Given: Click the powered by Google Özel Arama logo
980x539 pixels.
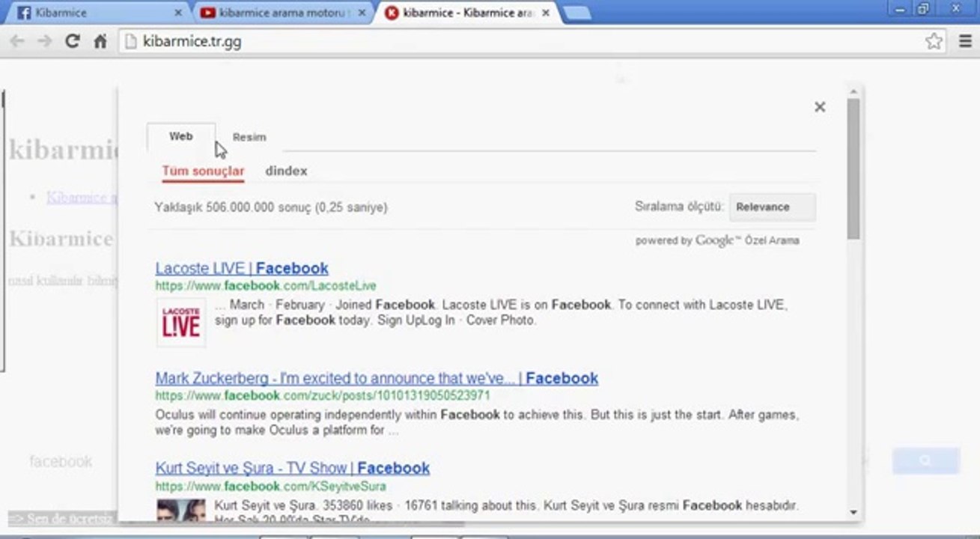Looking at the screenshot, I should pos(717,241).
